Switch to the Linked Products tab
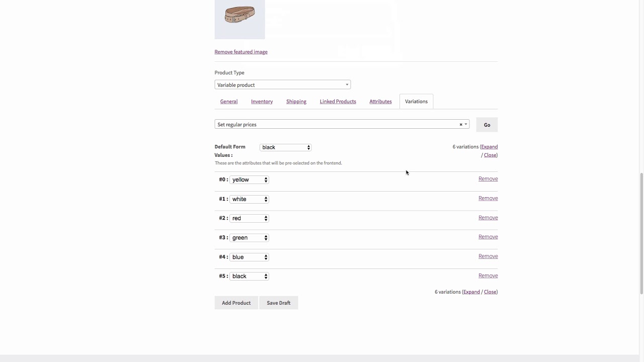 click(338, 102)
